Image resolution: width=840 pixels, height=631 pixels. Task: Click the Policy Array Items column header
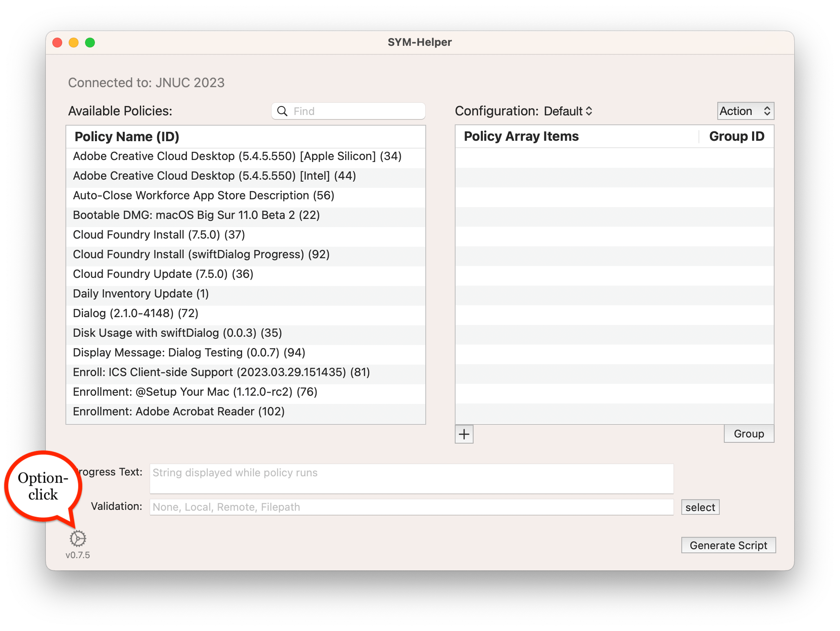[x=521, y=136]
